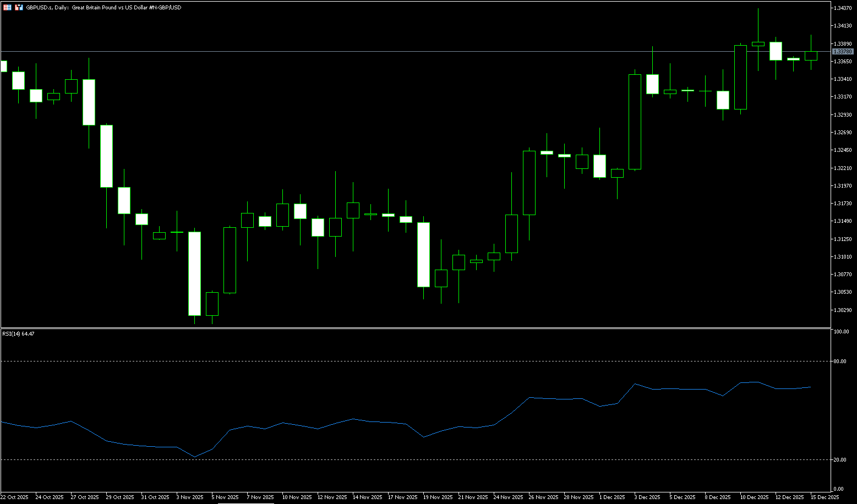The height and width of the screenshot is (504, 857).
Task: Click the 15 Dec 2025 date label
Action: (824, 497)
